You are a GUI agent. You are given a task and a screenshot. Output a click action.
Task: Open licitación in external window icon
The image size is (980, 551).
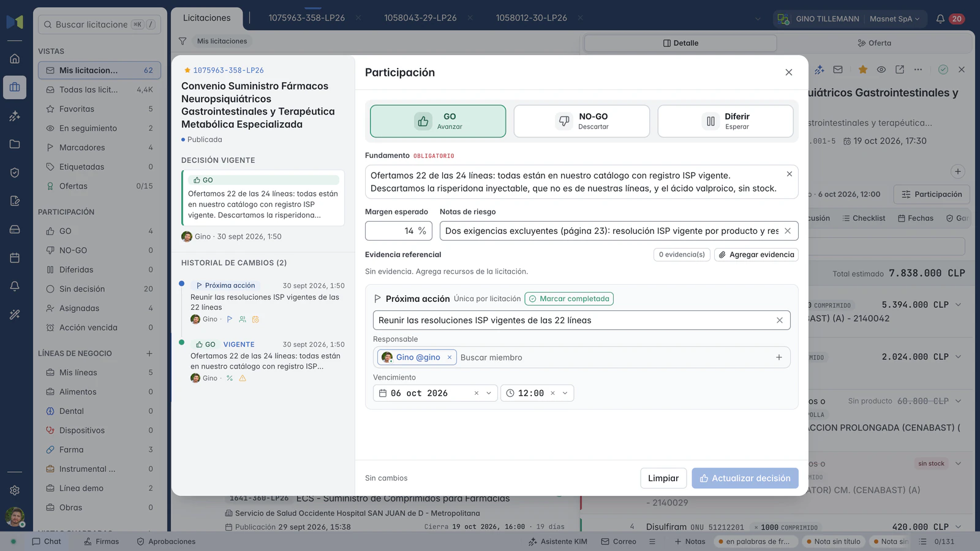[x=900, y=70]
